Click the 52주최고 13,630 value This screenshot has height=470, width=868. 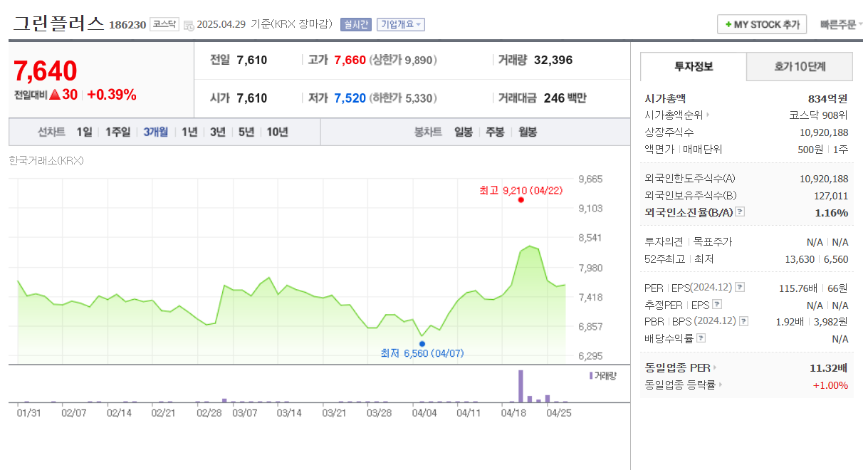(x=800, y=259)
